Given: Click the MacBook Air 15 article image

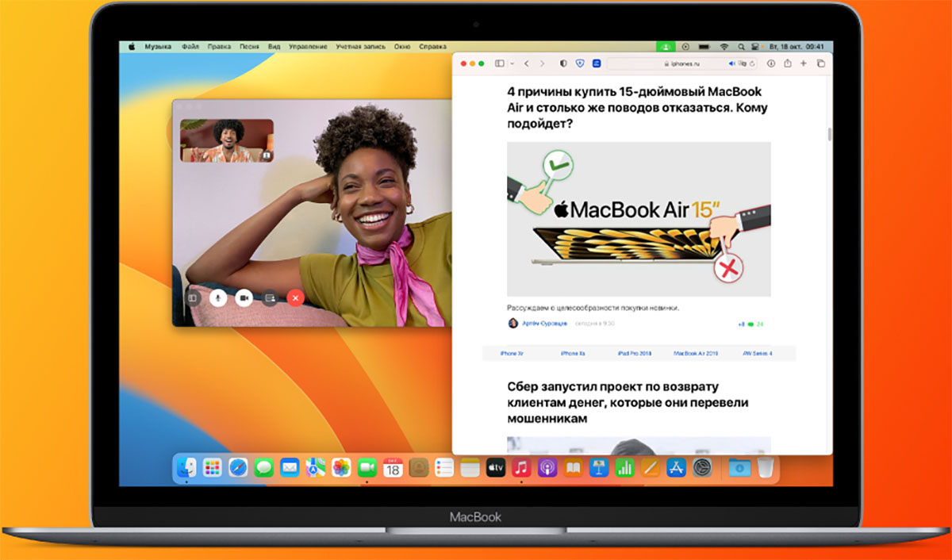Looking at the screenshot, I should (639, 219).
